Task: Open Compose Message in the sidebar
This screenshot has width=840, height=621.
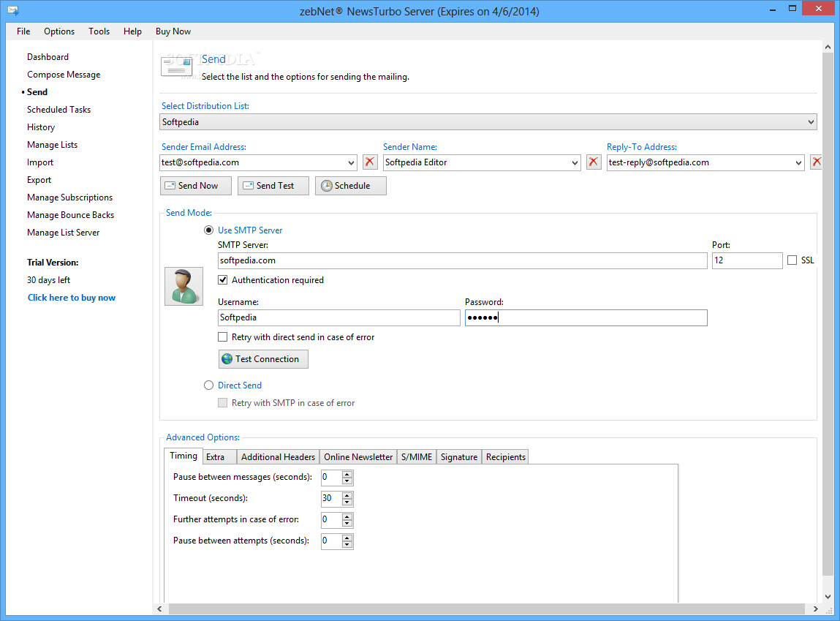Action: coord(64,75)
